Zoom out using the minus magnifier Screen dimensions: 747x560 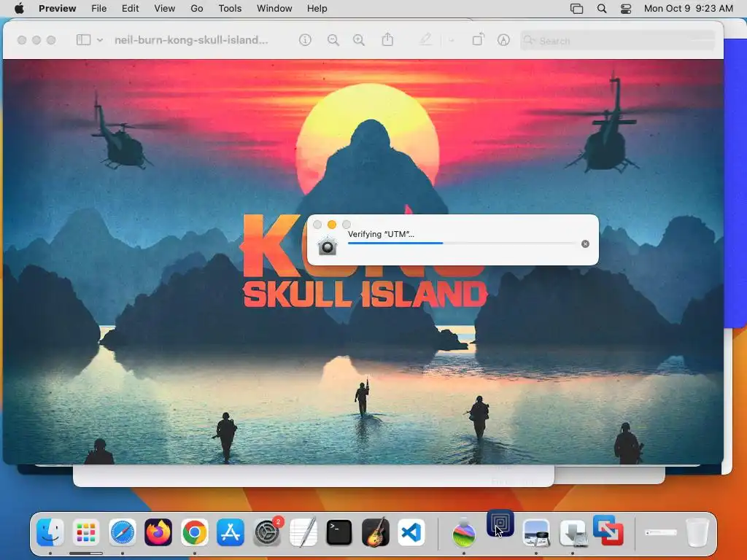pos(333,40)
